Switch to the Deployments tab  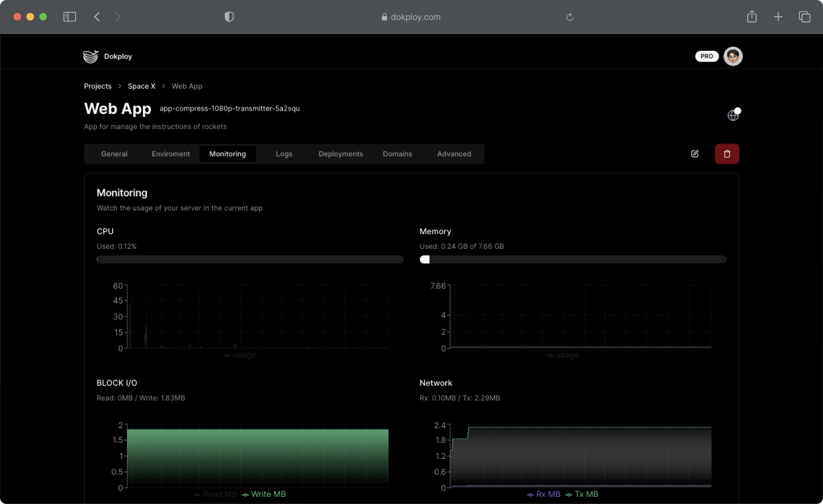[341, 154]
